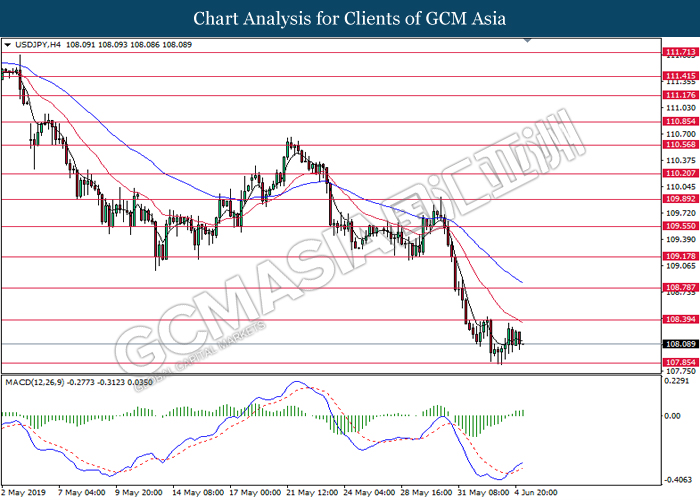
Task: Click the chart shift triangle marker at top
Action: click(527, 41)
